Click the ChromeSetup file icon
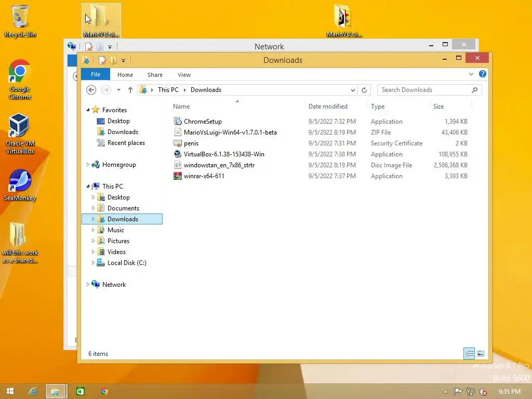Screen dimensions: 532x399 point(178,121)
